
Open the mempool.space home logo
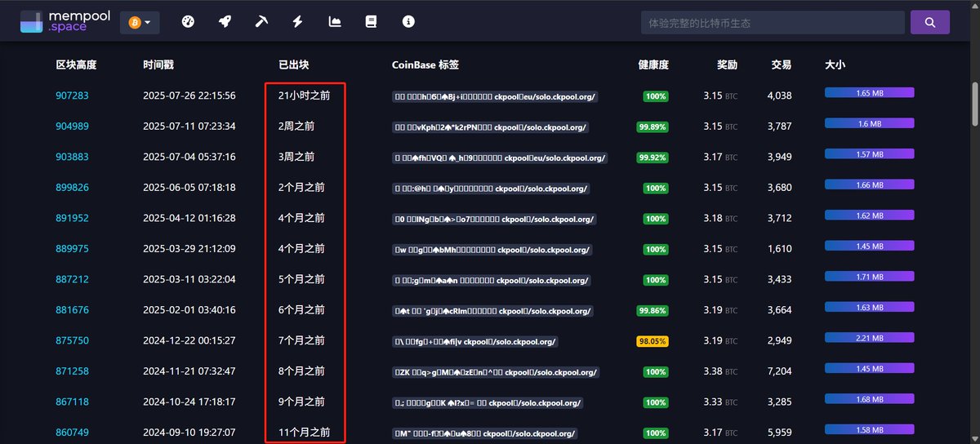pos(65,22)
